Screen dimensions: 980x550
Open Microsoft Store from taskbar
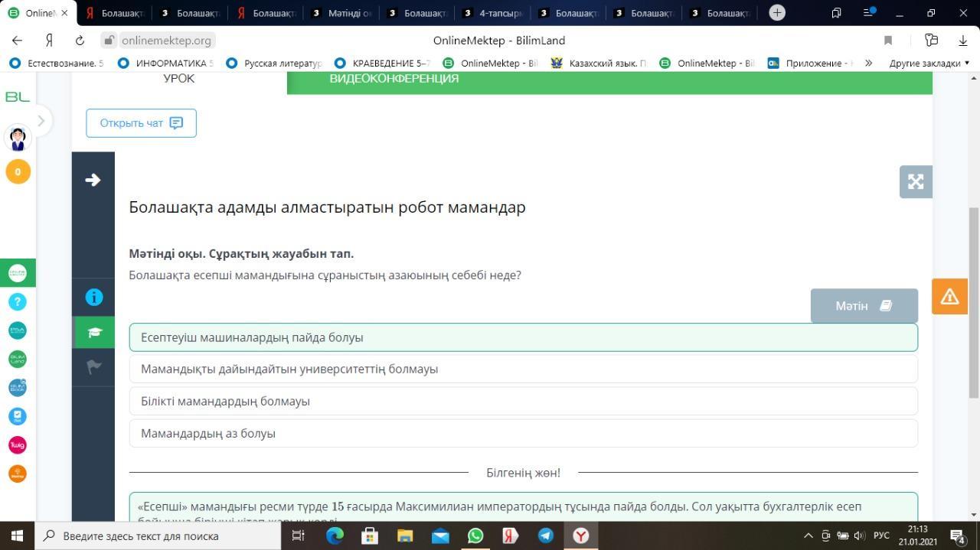(x=370, y=535)
